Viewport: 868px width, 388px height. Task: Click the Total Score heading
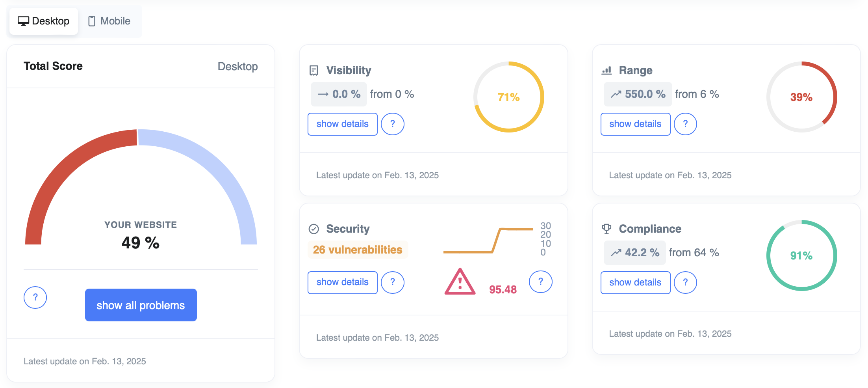[x=53, y=66]
